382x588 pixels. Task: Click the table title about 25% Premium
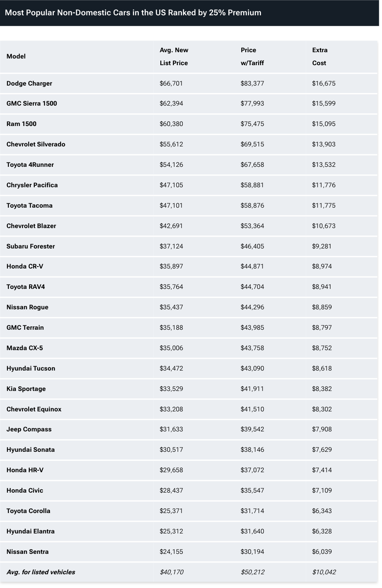tap(133, 13)
